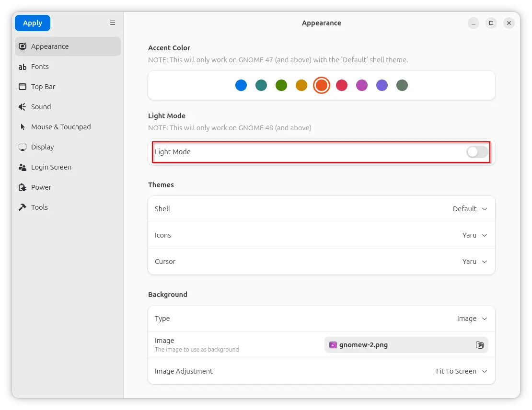Viewport: 532px width, 410px height.
Task: Click the Display monitor icon
Action: 23,147
